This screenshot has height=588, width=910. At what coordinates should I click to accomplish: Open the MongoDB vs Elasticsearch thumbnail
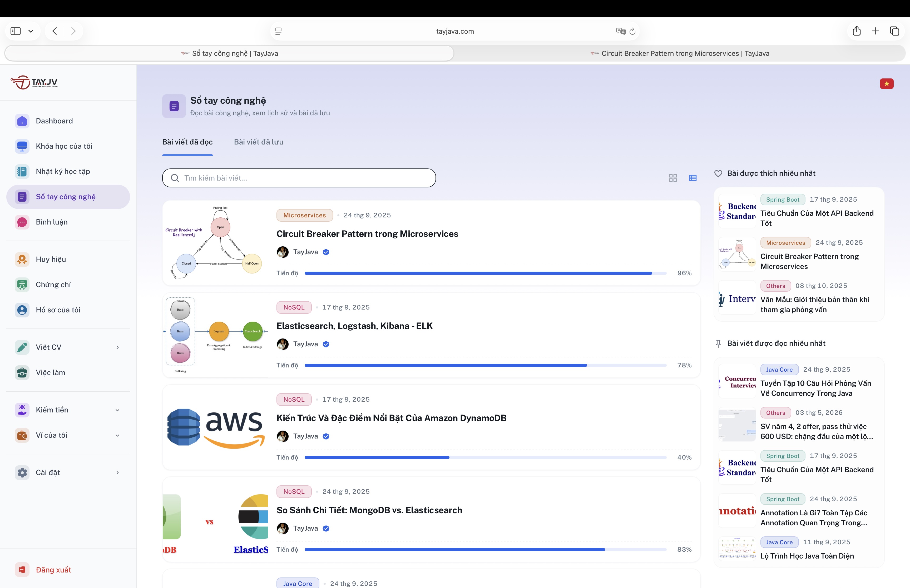click(x=216, y=519)
